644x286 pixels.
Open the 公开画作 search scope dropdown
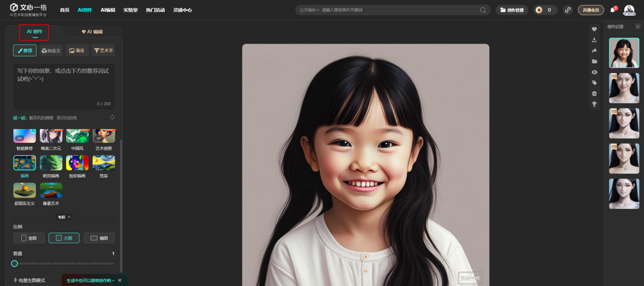pos(309,10)
